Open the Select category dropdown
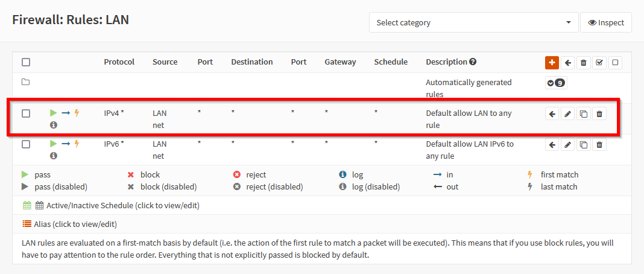Screen dimensions: 644x274 [x=473, y=22]
